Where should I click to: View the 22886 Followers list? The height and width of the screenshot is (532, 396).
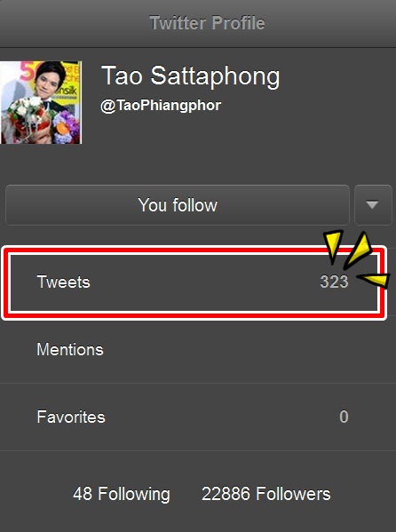266,494
